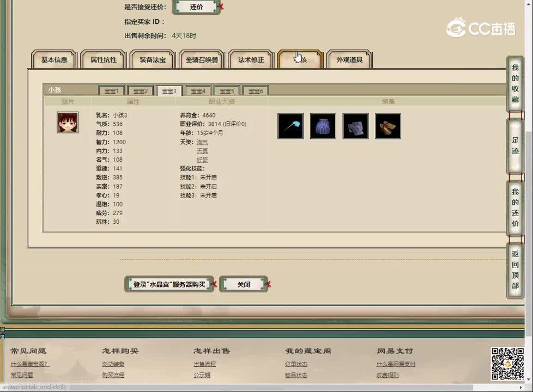Select the 宝宝4 sub-tab

pos(198,91)
